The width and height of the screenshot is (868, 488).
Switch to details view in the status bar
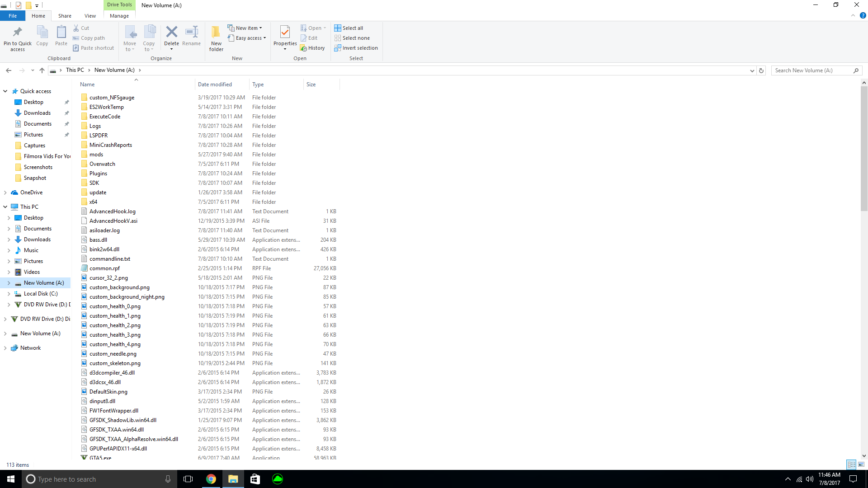pyautogui.click(x=851, y=465)
